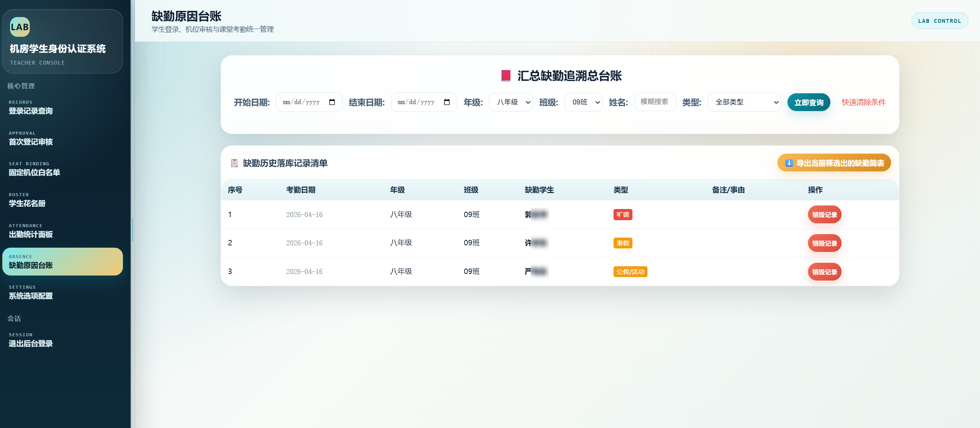Screen dimensions: 980x428
Task: Click the 机房学生身份认证系统 title
Action: [58, 49]
